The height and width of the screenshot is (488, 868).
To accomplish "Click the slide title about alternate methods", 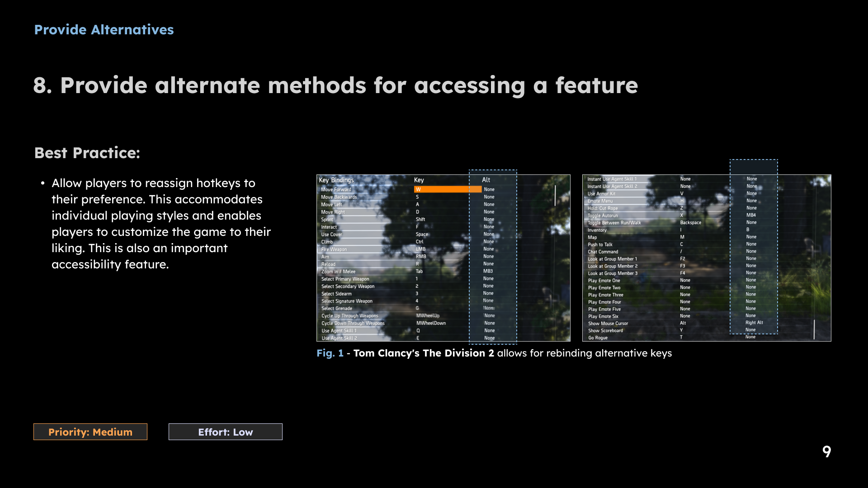I will pos(335,85).
